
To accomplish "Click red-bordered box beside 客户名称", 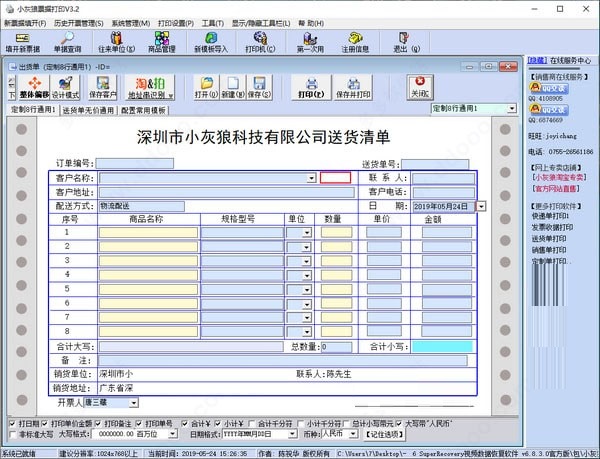I will [335, 178].
